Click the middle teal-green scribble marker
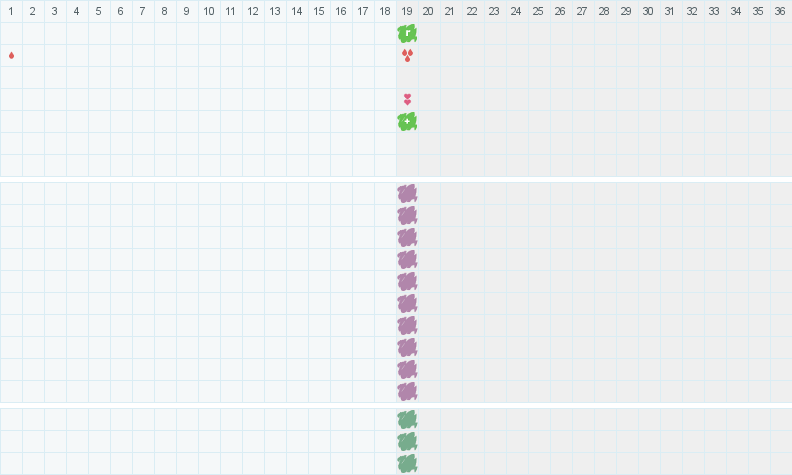This screenshot has height=475, width=792. [407, 442]
